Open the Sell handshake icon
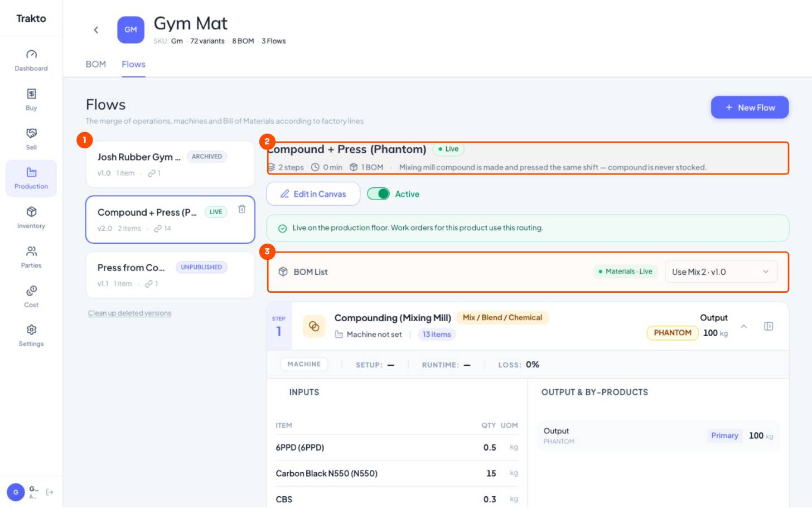 click(x=31, y=133)
